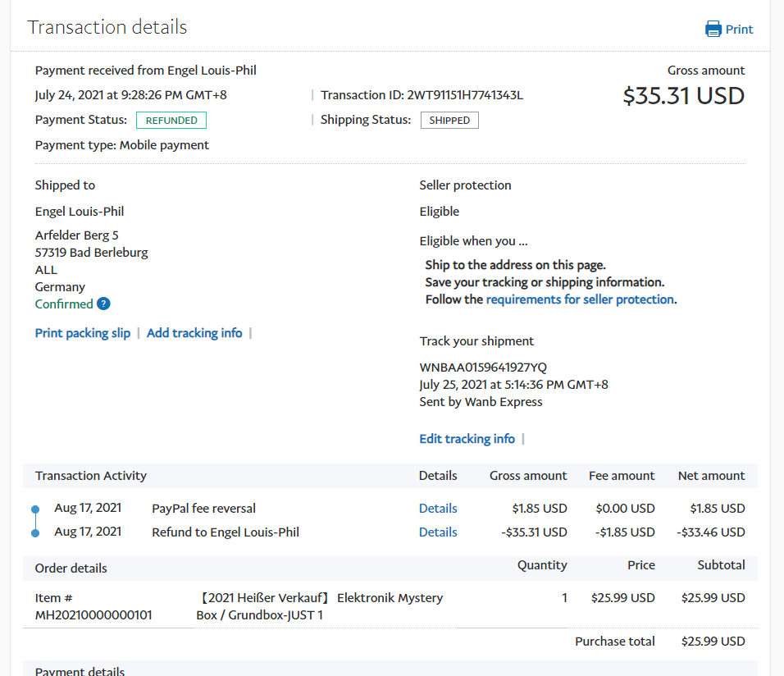Click the item number MH20210000000101
The width and height of the screenshot is (784, 676).
tap(93, 615)
